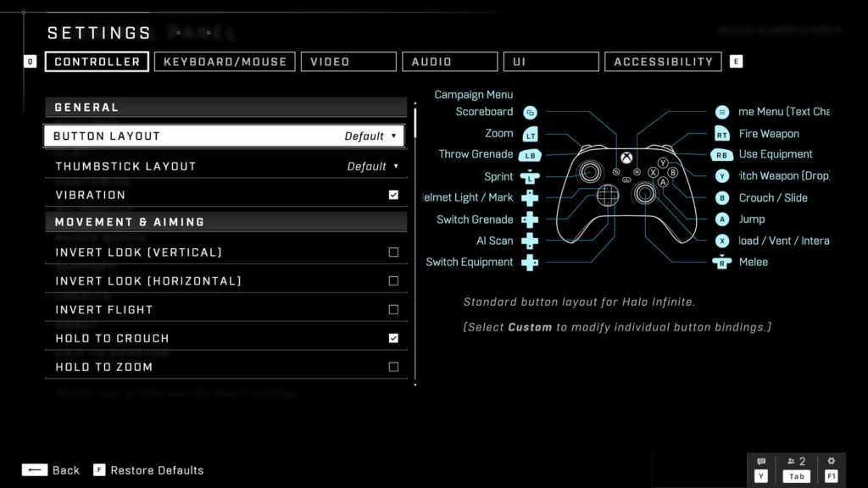Screen dimensions: 868x488
Task: Open the Button Layout dropdown
Action: coord(225,136)
